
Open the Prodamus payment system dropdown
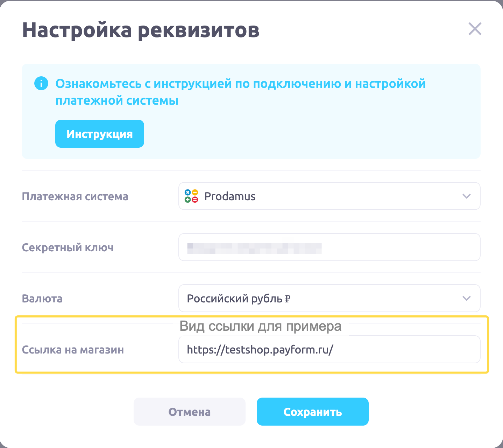329,196
